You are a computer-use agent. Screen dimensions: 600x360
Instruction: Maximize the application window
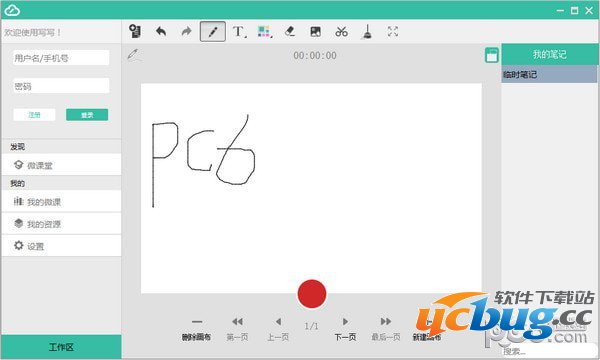(x=574, y=10)
